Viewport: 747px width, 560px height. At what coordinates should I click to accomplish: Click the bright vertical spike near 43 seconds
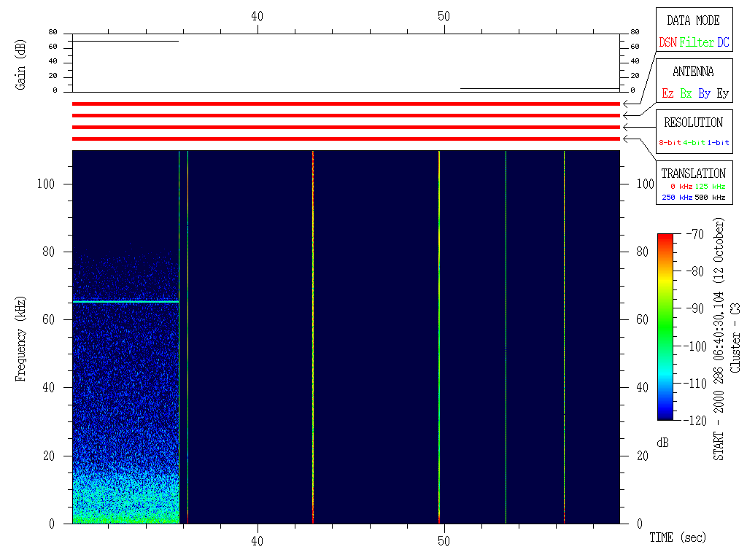[313, 335]
